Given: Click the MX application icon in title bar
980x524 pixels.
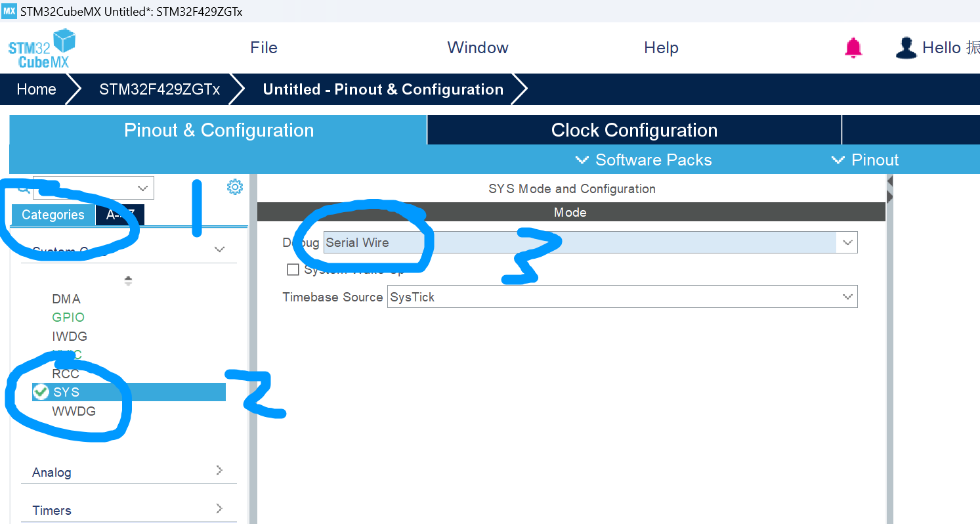Looking at the screenshot, I should [9, 11].
